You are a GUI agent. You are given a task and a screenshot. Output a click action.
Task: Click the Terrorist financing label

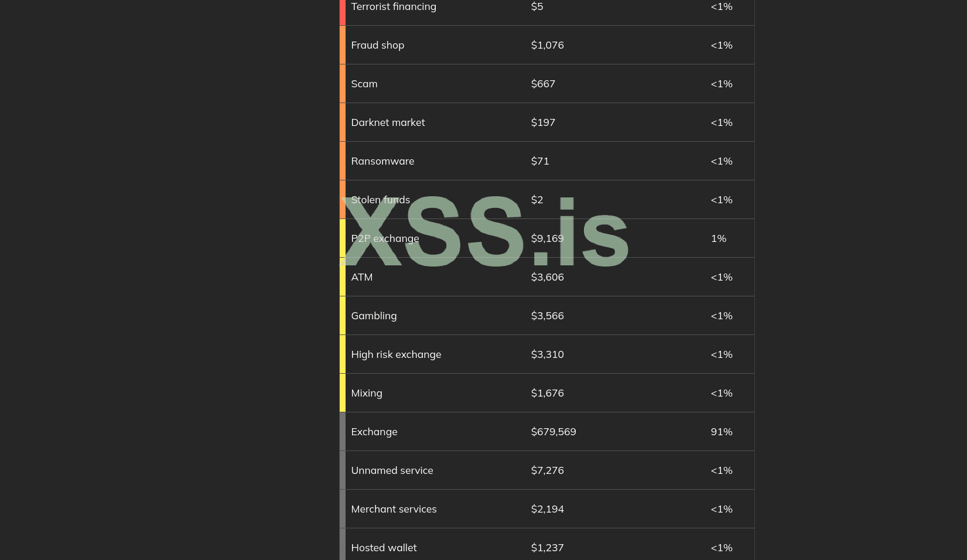tap(394, 6)
